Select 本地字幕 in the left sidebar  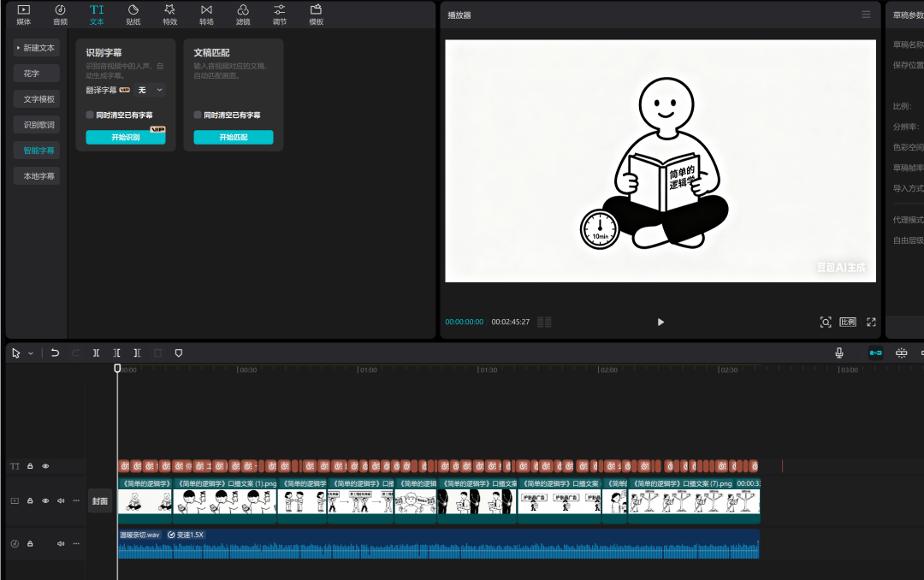click(38, 176)
